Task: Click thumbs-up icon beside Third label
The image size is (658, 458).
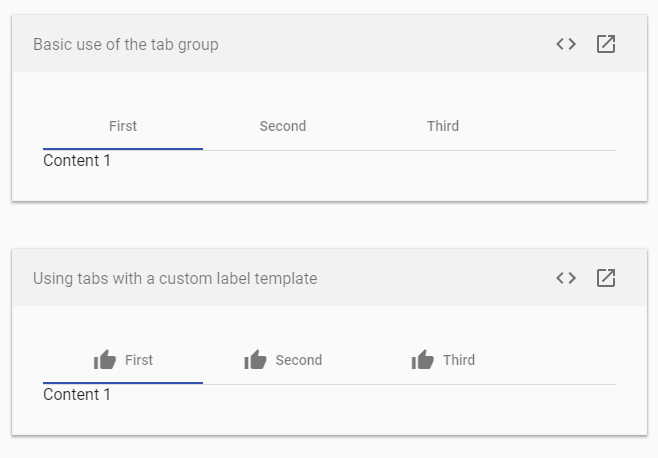Action: (x=423, y=360)
